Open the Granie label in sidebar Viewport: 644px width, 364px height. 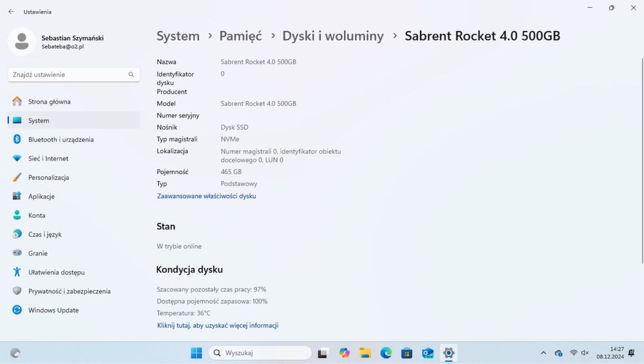[x=38, y=253]
